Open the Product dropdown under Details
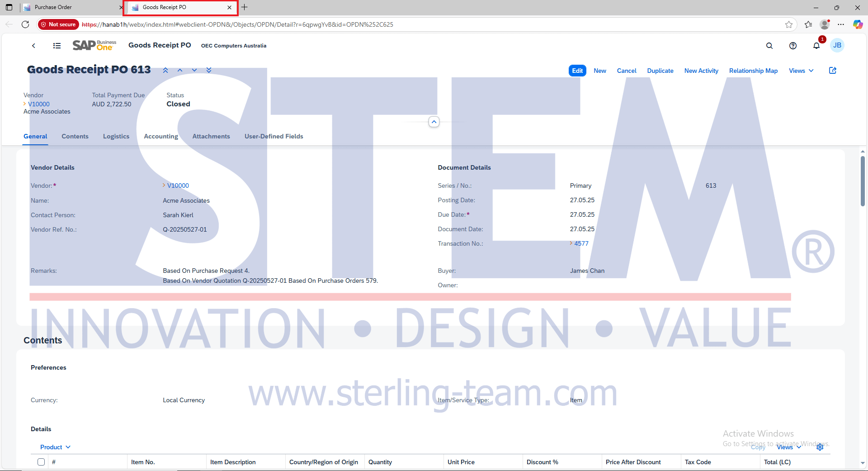 click(55, 447)
